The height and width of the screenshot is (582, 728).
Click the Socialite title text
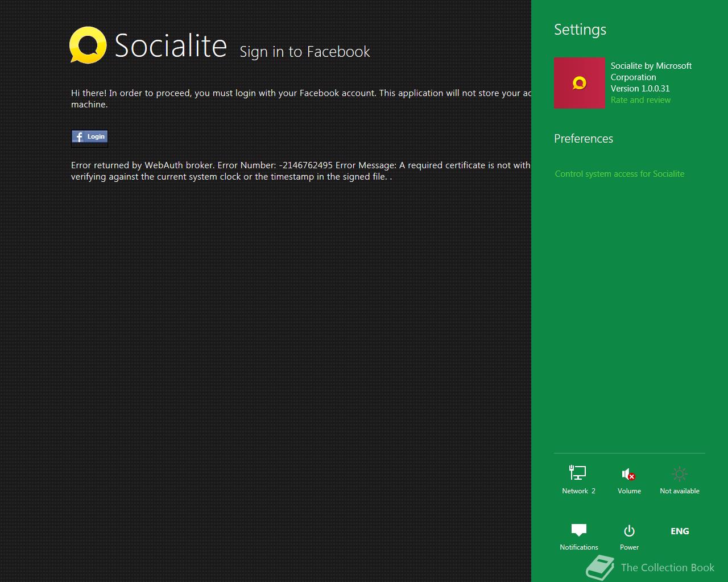(x=171, y=45)
